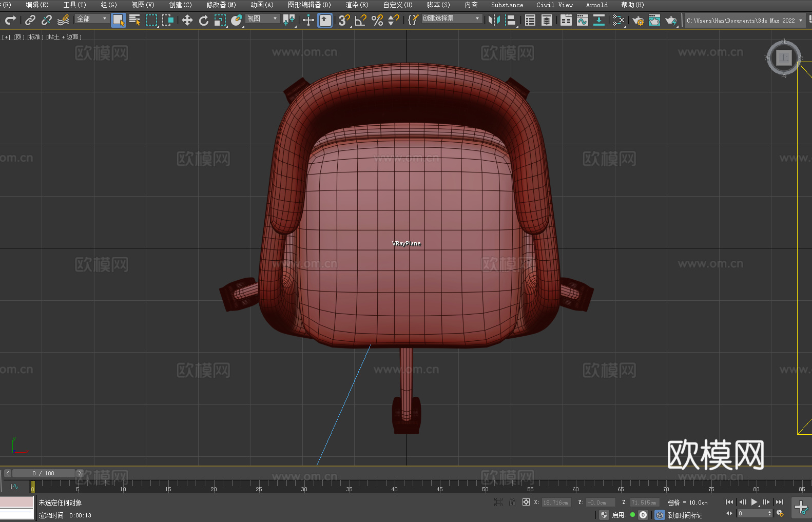The width and height of the screenshot is (812, 522).
Task: Open the Rendered Frame Window
Action: point(654,20)
